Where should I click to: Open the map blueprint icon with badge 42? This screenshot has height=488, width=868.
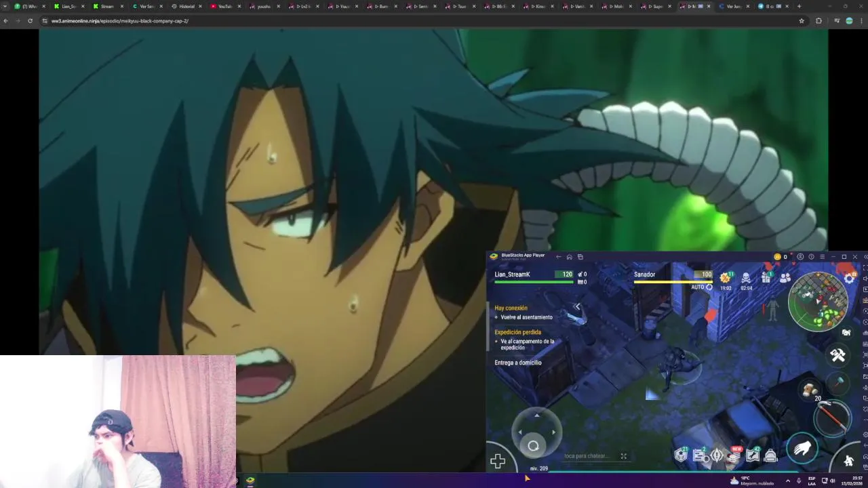click(x=753, y=455)
